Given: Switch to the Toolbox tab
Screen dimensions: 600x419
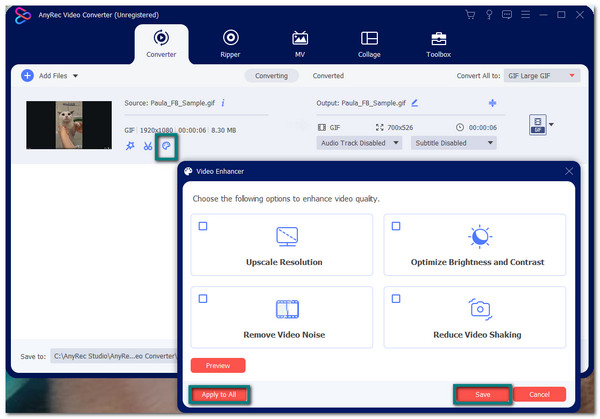Looking at the screenshot, I should pyautogui.click(x=439, y=44).
